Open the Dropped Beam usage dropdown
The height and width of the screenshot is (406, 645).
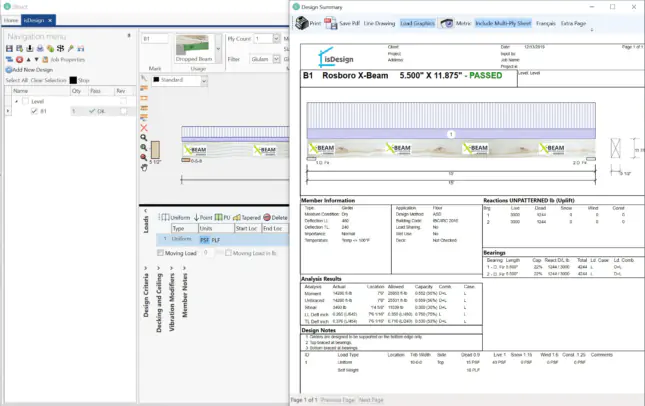[218, 49]
